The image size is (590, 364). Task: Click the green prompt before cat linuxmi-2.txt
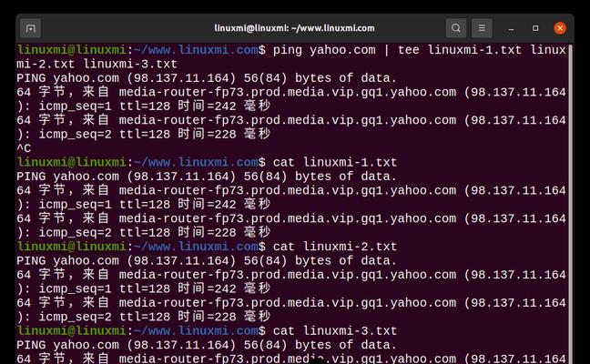(x=72, y=247)
